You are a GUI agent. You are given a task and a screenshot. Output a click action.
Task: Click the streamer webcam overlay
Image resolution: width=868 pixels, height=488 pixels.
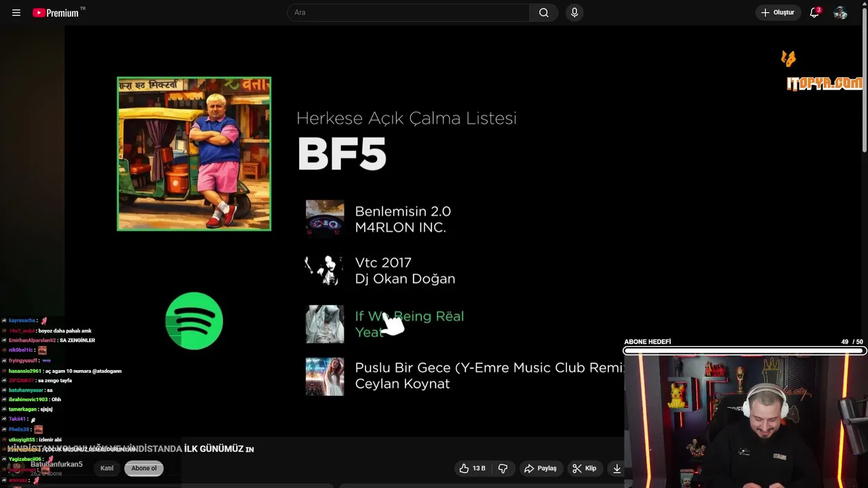tap(746, 422)
